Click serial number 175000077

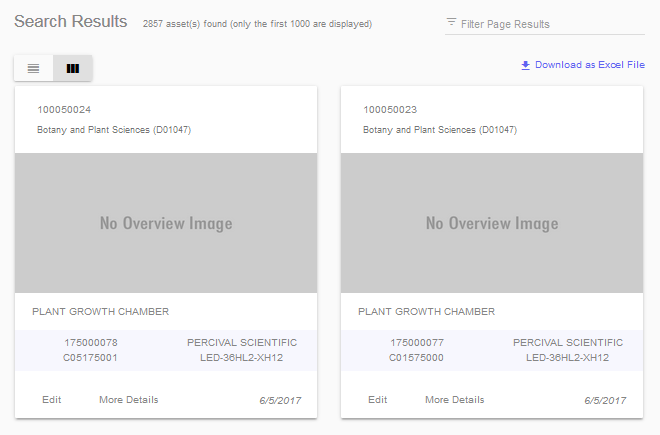[x=416, y=343]
